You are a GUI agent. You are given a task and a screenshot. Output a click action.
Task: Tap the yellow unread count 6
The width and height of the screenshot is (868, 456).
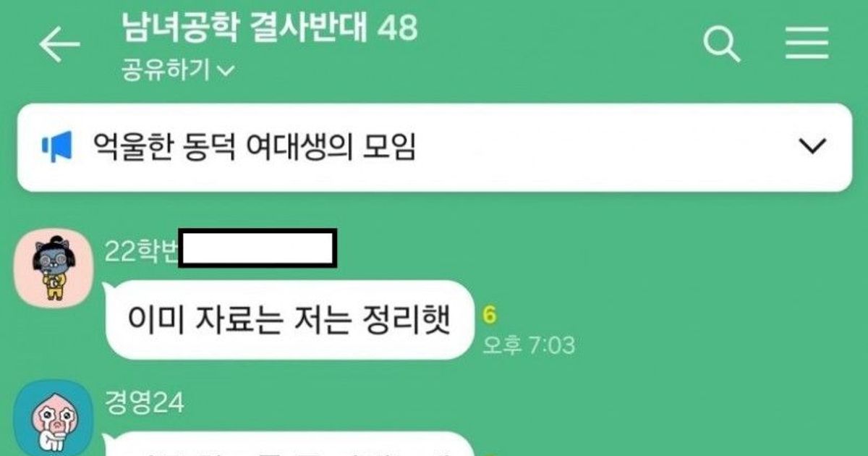pos(489,316)
